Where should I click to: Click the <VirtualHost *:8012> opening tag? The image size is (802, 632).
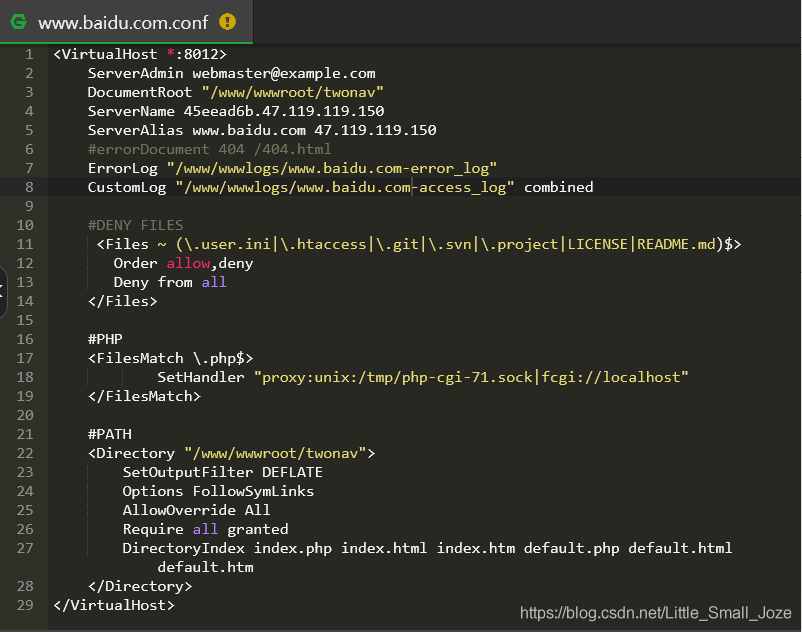pos(140,54)
